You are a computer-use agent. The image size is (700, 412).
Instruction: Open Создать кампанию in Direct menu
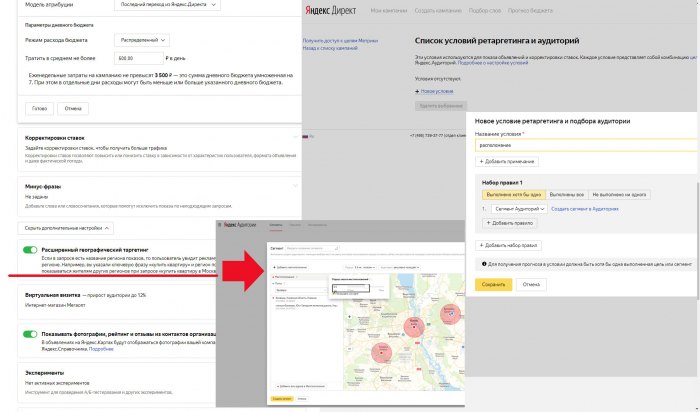click(438, 10)
